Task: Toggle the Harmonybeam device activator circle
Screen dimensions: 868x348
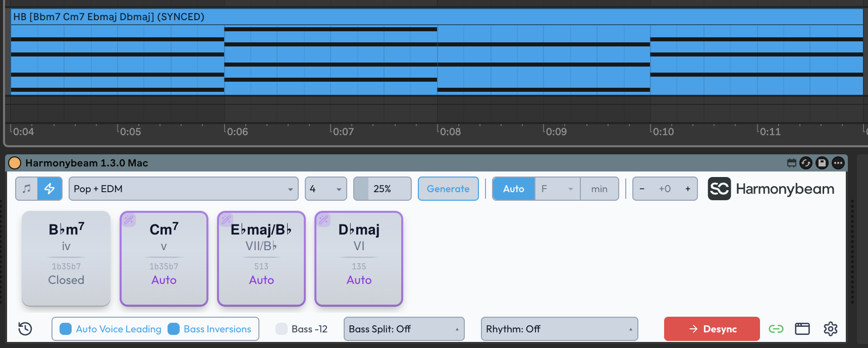Action: pos(15,163)
